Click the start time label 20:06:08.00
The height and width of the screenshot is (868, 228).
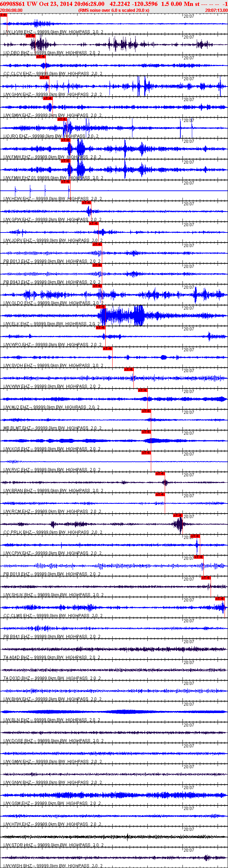(11, 10)
